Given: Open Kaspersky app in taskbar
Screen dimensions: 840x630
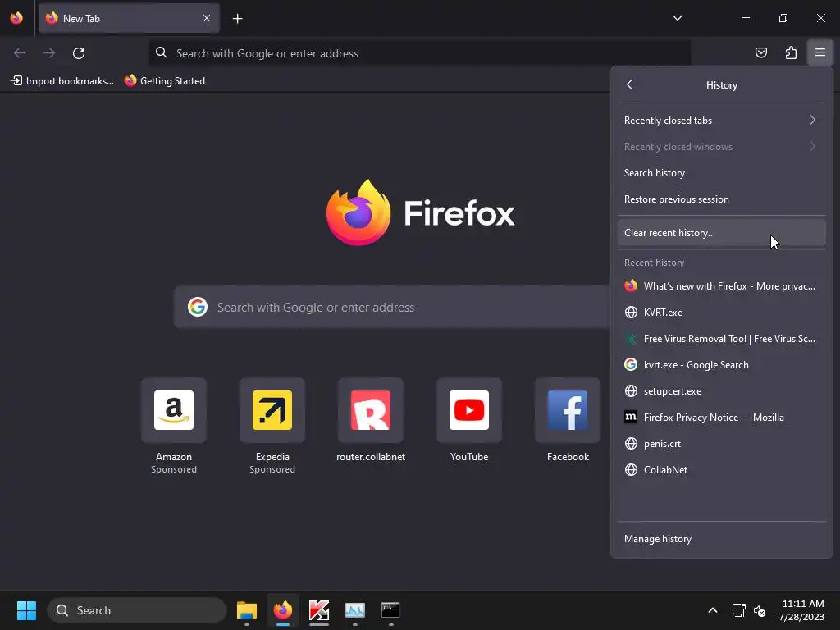Looking at the screenshot, I should [319, 610].
